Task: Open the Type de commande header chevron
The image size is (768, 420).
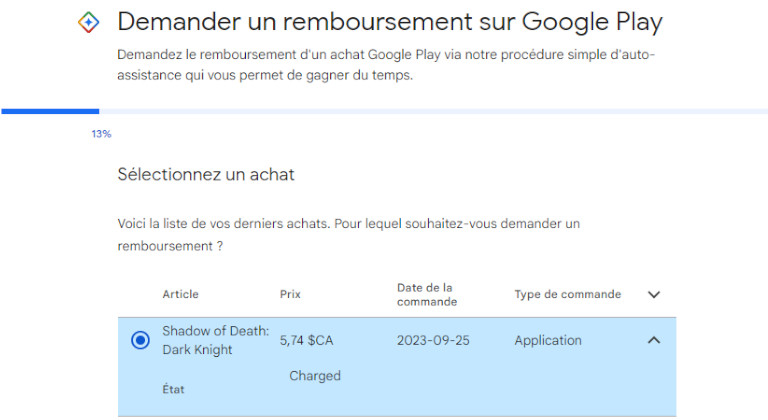Action: [654, 295]
